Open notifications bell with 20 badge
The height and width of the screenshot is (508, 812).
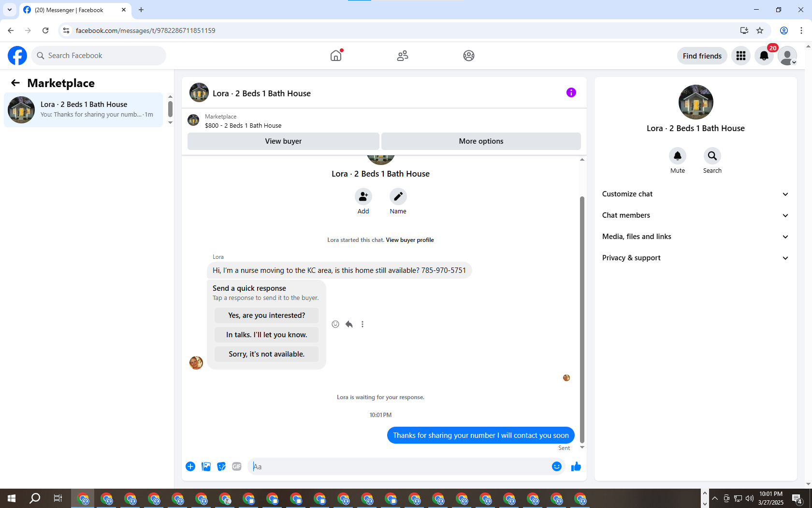pyautogui.click(x=764, y=56)
